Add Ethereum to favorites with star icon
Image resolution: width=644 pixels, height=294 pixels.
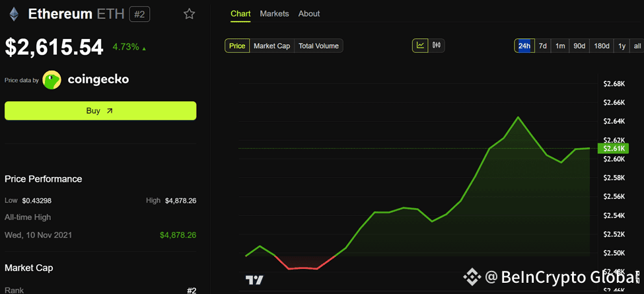click(x=189, y=14)
